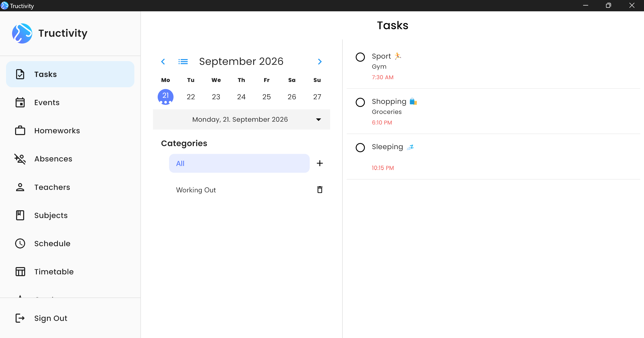Image resolution: width=644 pixels, height=338 pixels.
Task: Go to the previous week
Action: (x=163, y=62)
